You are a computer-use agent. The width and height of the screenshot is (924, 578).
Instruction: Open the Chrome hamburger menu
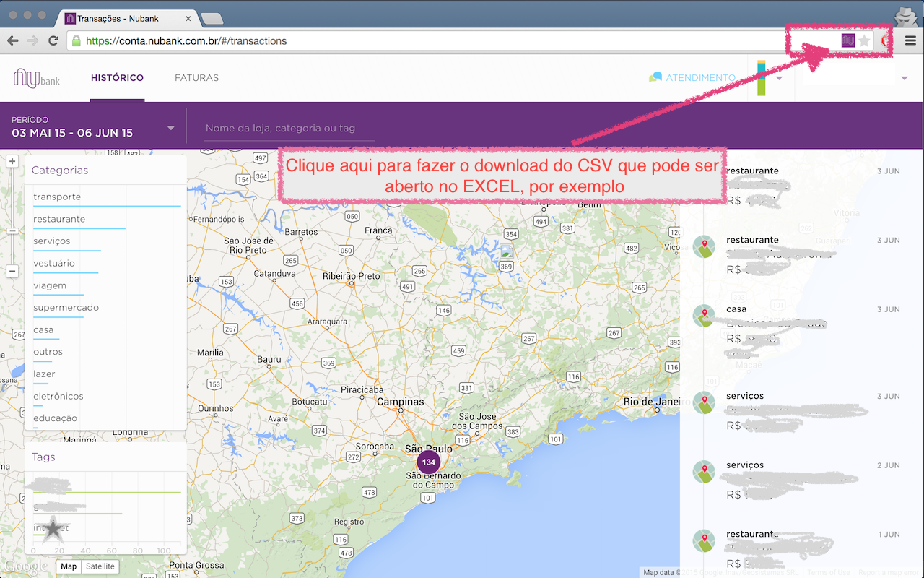(x=910, y=41)
